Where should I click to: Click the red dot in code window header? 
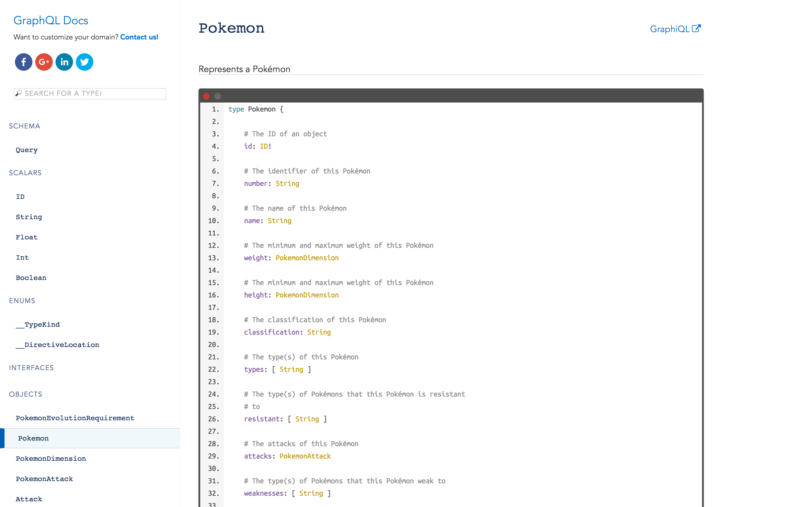tap(206, 96)
